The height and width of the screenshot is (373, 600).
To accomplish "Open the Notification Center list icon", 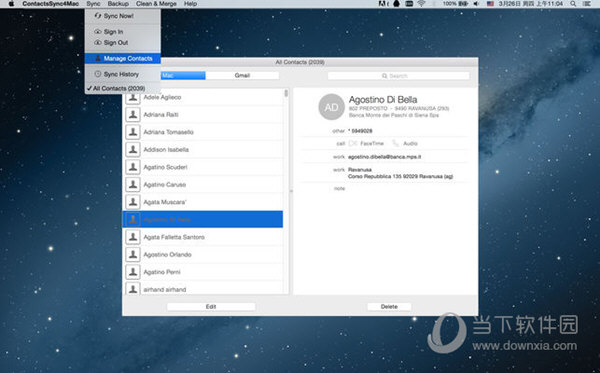I will 587,4.
